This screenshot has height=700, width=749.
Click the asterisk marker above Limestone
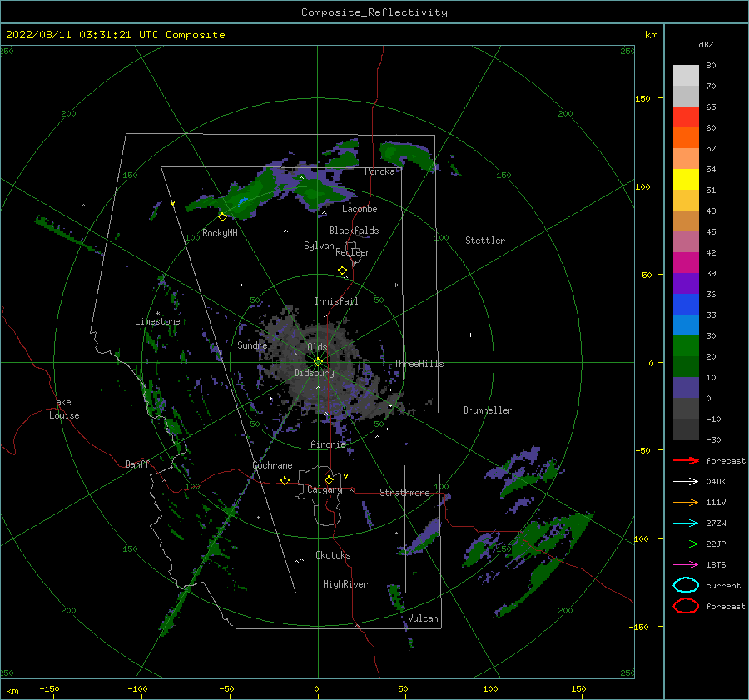point(157,314)
